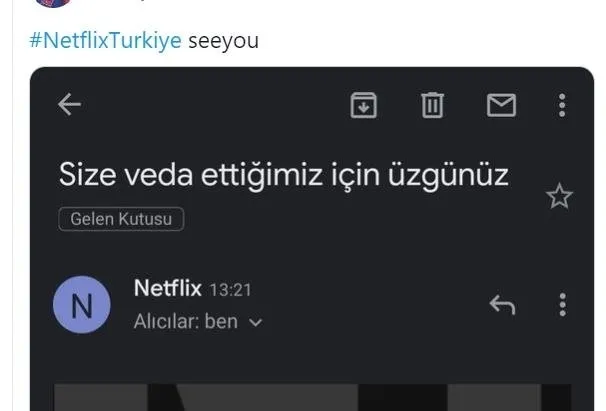The height and width of the screenshot is (411, 606).
Task: Open the three-dot menu beside the reply arrow
Action: coord(562,305)
